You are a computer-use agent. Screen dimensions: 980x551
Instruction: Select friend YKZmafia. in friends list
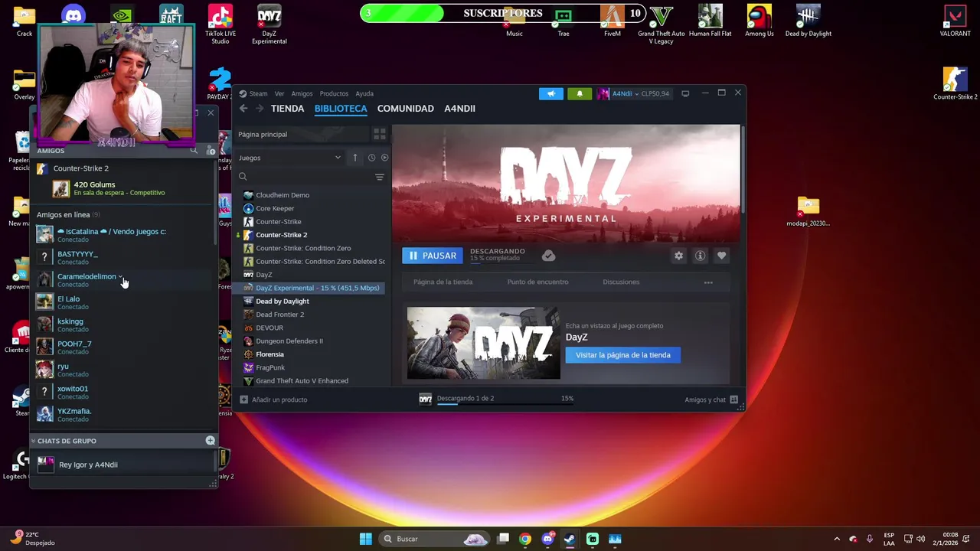coord(122,415)
